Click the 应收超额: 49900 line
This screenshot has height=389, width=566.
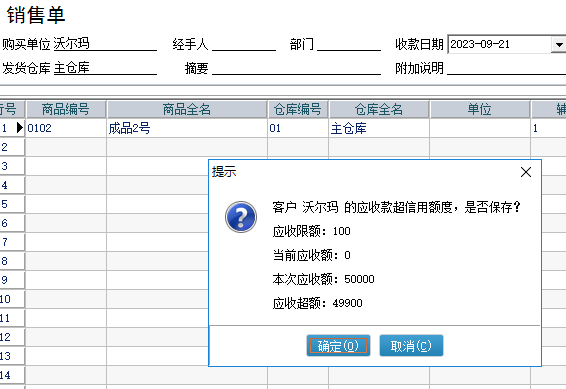(x=317, y=303)
